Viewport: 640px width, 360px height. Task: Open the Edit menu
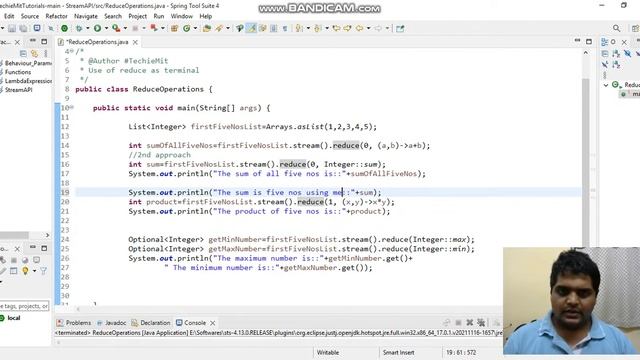pyautogui.click(x=9, y=16)
